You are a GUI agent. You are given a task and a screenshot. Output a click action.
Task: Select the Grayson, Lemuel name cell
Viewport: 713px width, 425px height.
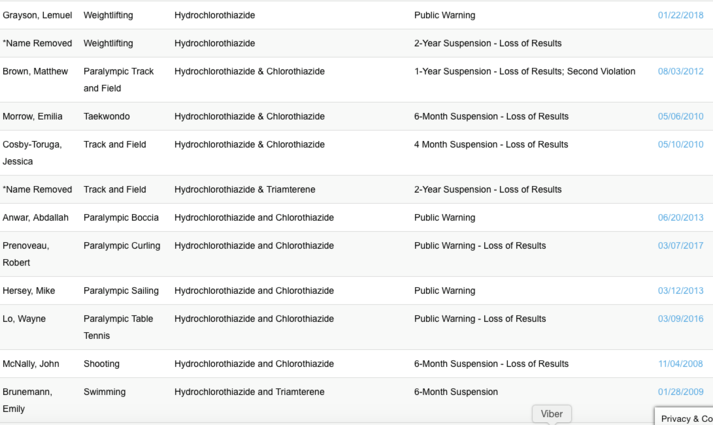click(x=36, y=15)
